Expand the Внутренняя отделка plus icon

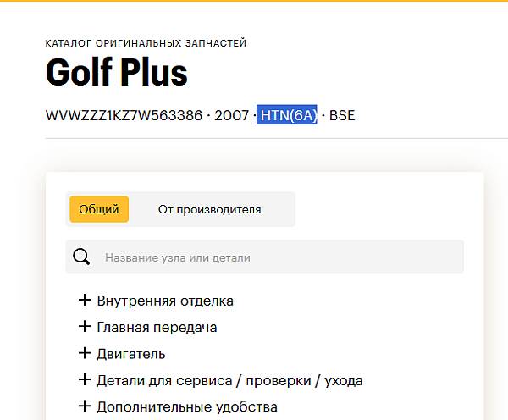[x=84, y=300]
